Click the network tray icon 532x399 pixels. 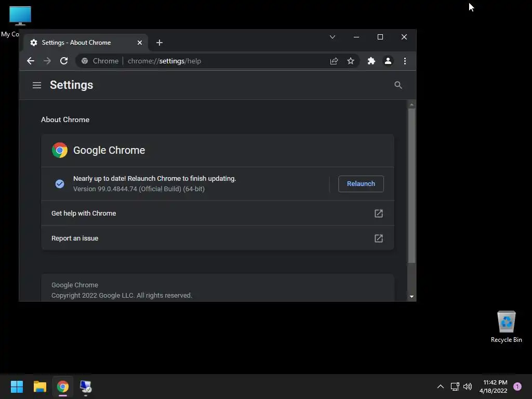[x=455, y=387]
